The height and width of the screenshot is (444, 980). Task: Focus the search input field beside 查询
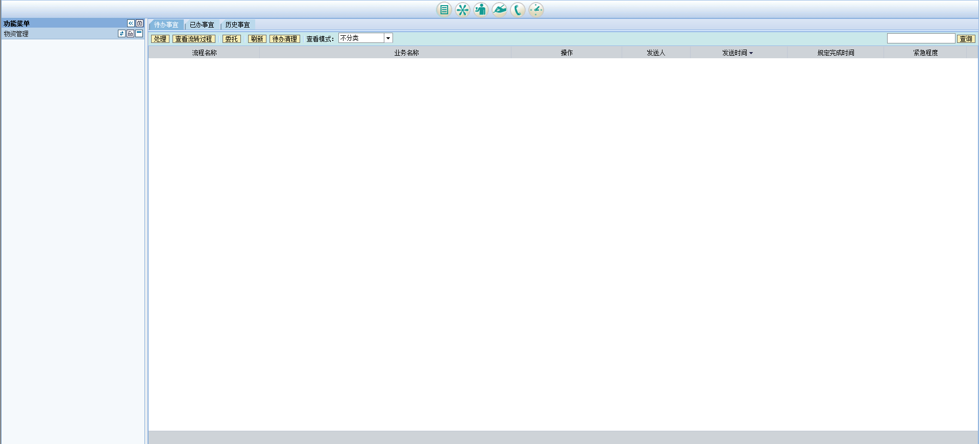(x=921, y=39)
